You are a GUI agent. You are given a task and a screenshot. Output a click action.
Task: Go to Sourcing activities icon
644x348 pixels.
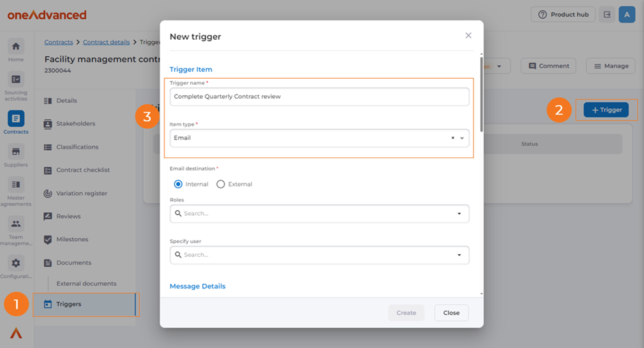[x=16, y=80]
